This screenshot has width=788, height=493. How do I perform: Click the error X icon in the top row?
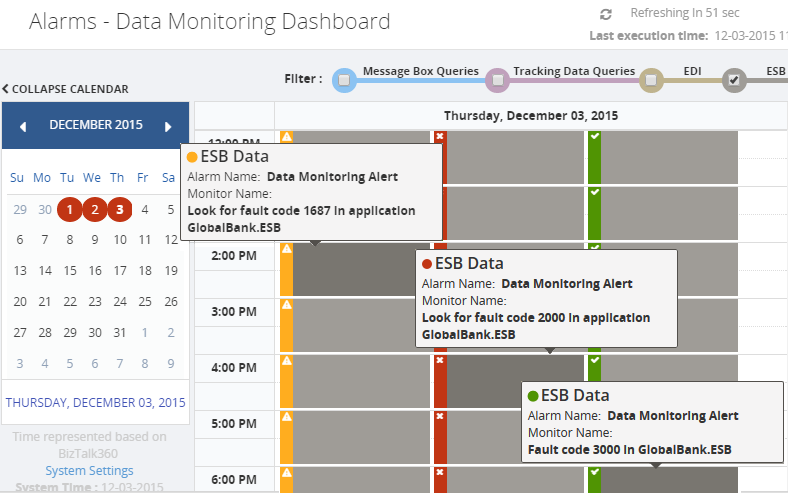coord(440,136)
